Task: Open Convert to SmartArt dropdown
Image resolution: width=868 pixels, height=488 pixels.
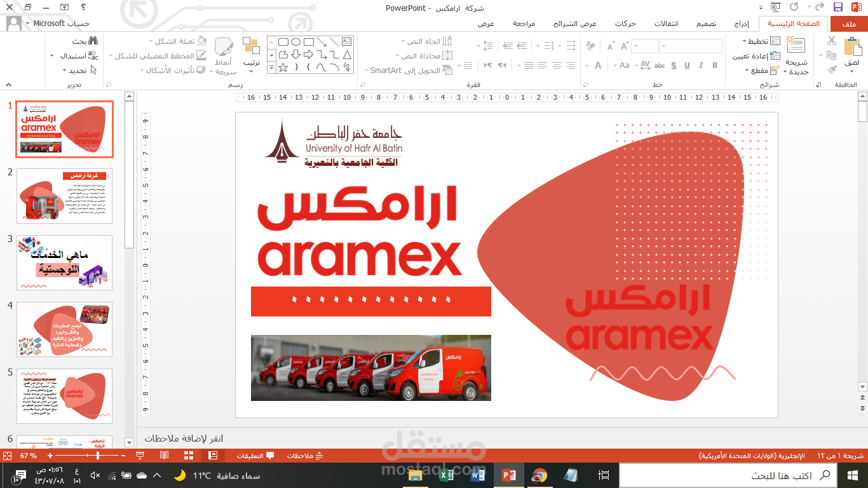Action: (408, 71)
